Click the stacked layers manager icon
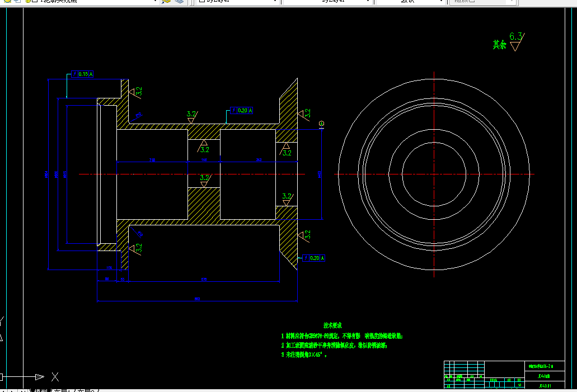This screenshot has width=577, height=392. pos(179,2)
